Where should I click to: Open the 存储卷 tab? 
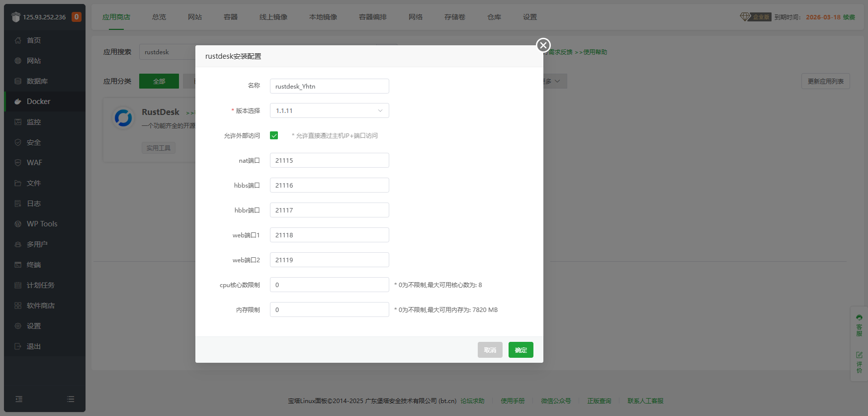[455, 17]
